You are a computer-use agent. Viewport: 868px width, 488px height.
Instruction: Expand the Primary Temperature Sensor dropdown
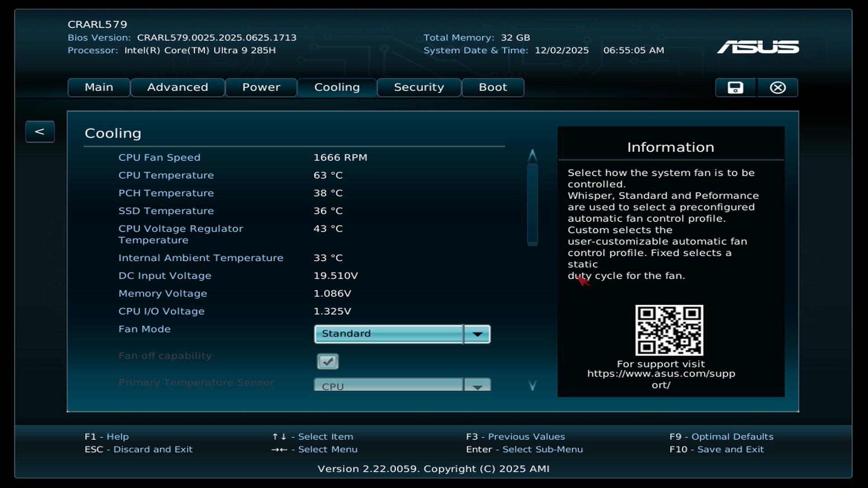pyautogui.click(x=477, y=386)
